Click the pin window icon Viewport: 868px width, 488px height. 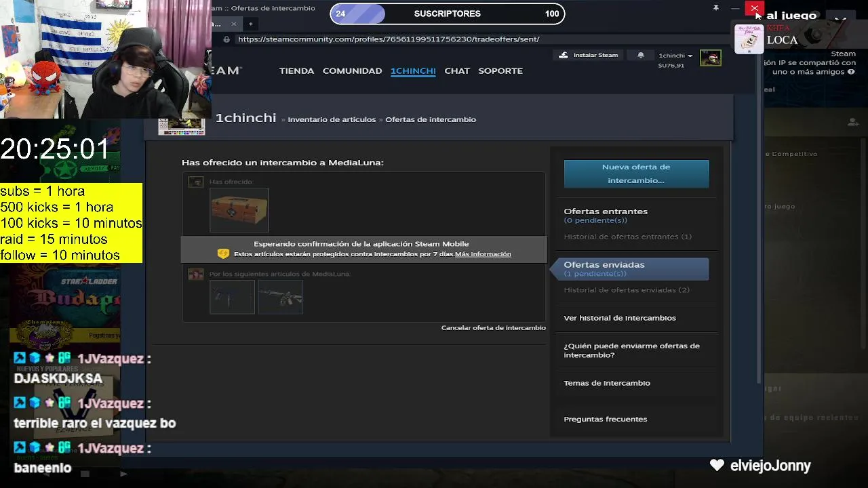(x=715, y=7)
